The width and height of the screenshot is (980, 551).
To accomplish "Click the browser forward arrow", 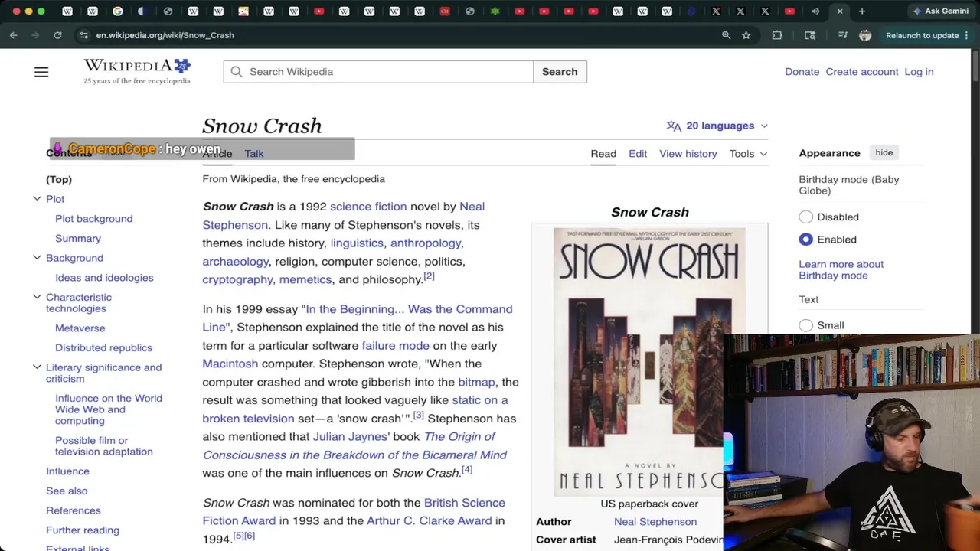I will tap(35, 35).
